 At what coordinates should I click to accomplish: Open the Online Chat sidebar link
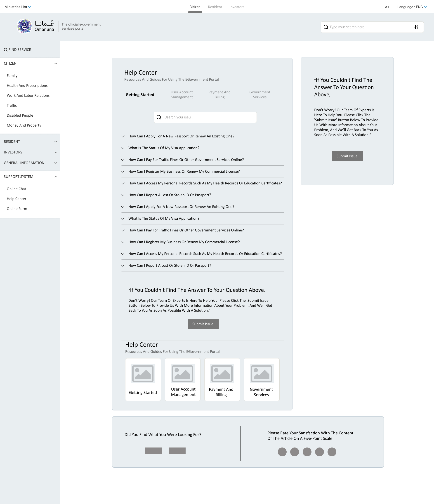click(16, 189)
